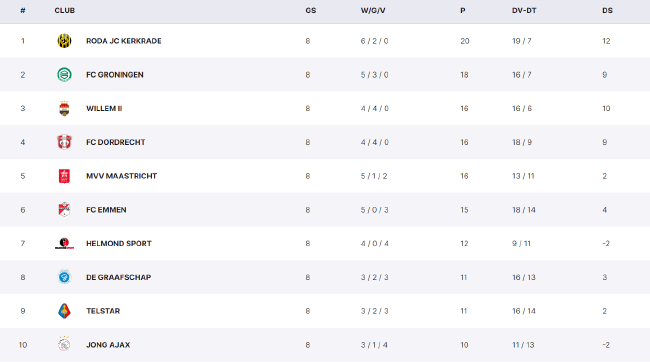The image size is (650, 362).
Task: Sort by the GS column header
Action: (x=310, y=10)
